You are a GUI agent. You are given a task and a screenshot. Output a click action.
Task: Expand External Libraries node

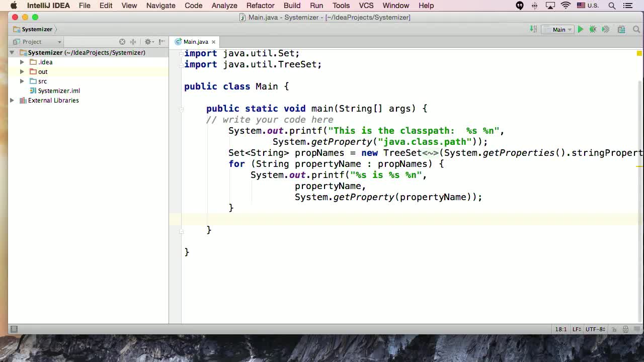[12, 100]
